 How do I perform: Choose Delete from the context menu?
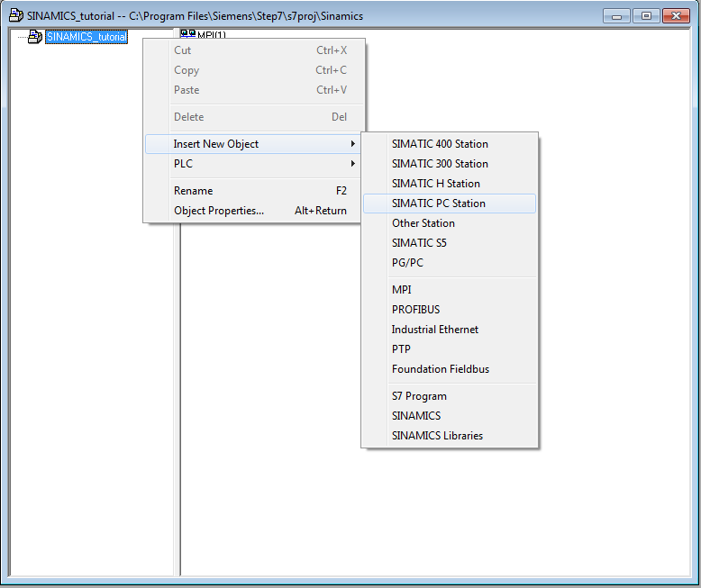coord(254,117)
